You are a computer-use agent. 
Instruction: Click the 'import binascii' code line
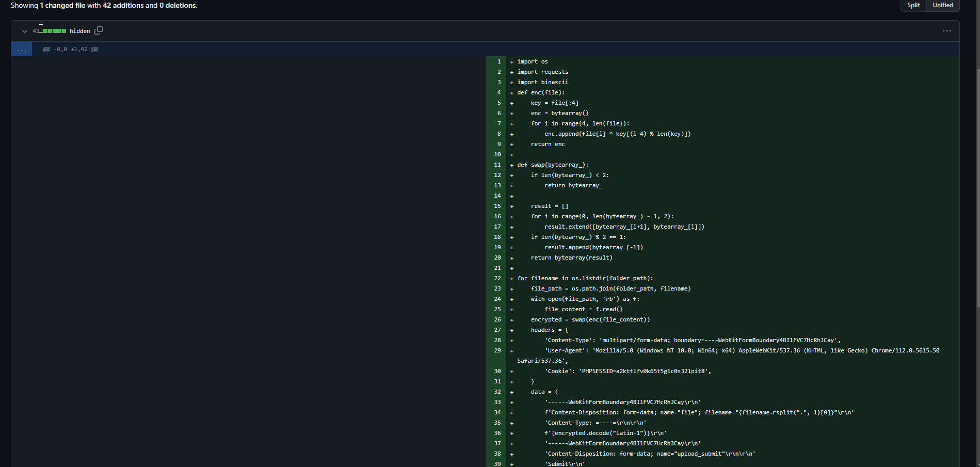[x=542, y=82]
